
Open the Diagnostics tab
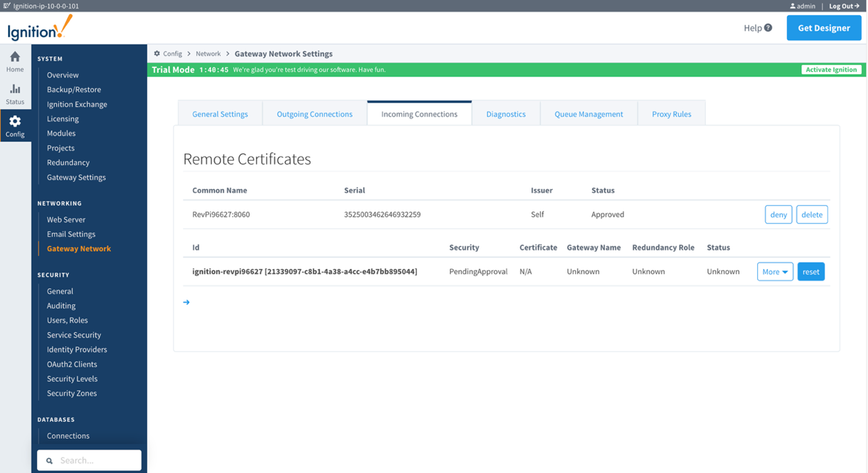point(506,114)
